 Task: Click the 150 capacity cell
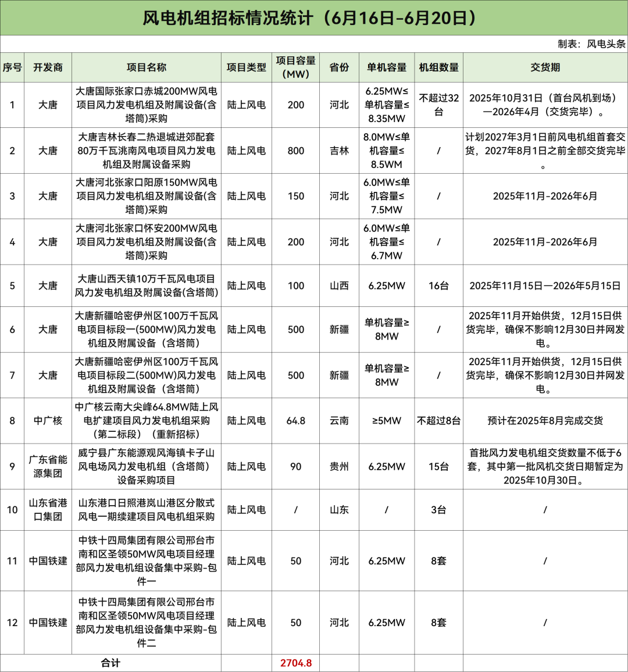296,196
